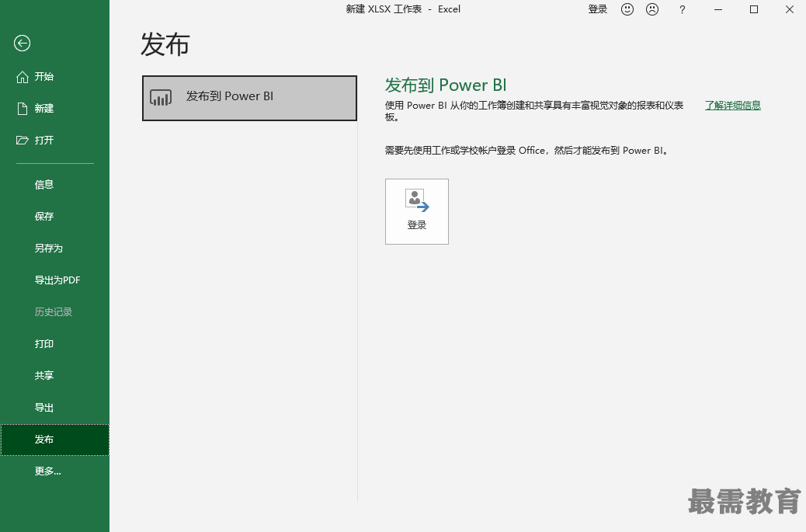This screenshot has width=806, height=532.
Task: Go back using the circular arrow icon
Action: pyautogui.click(x=22, y=43)
